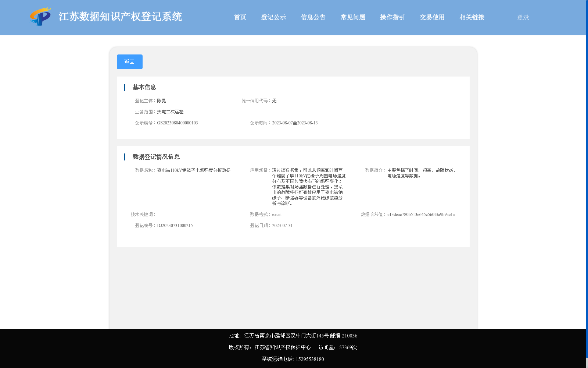This screenshot has width=588, height=368.
Task: Click publicity period 2023-08-07至2023-08-13
Action: (295, 123)
